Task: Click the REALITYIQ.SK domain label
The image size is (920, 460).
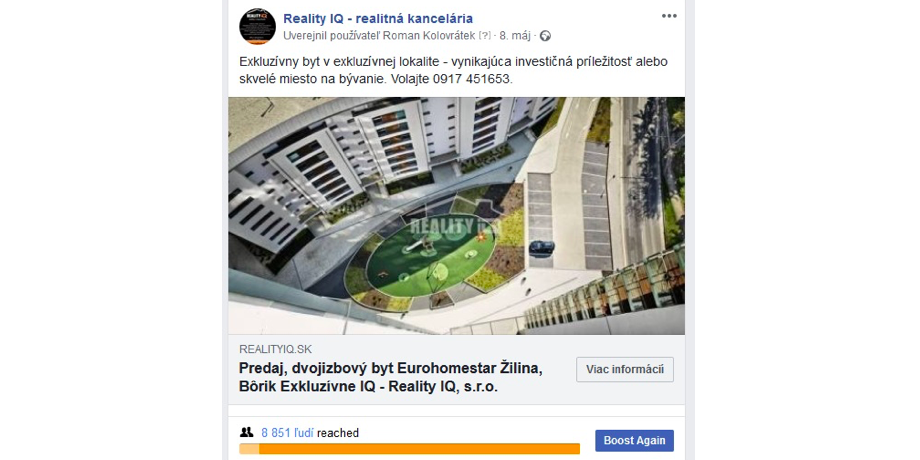Action: [x=275, y=349]
